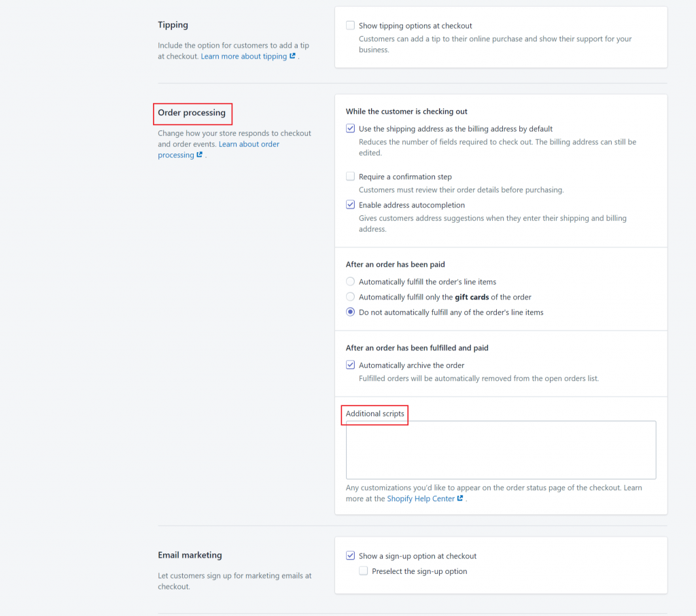Select Automatically fulfill the order's line items
696x616 pixels.
(x=351, y=282)
